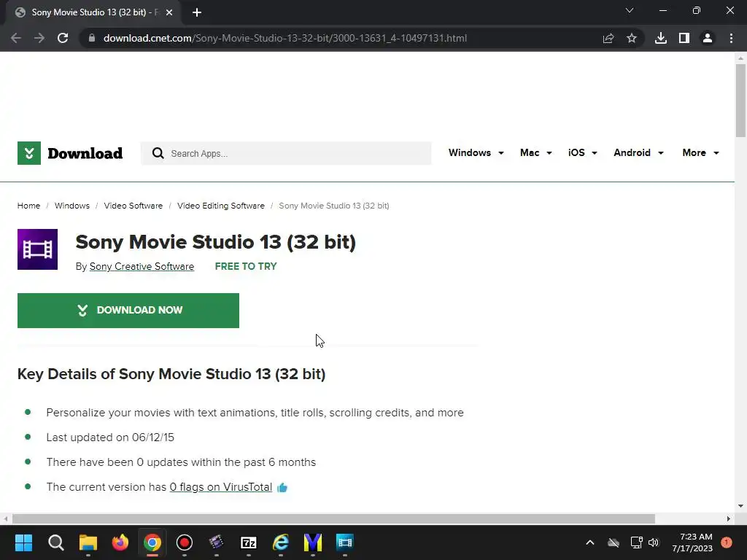Click the green Download logo icon

tap(29, 153)
